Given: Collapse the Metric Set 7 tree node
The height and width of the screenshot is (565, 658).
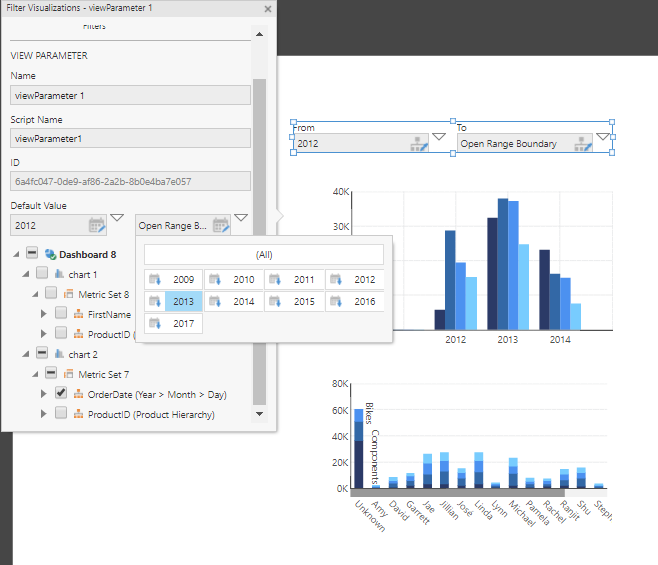Looking at the screenshot, I should point(35,374).
